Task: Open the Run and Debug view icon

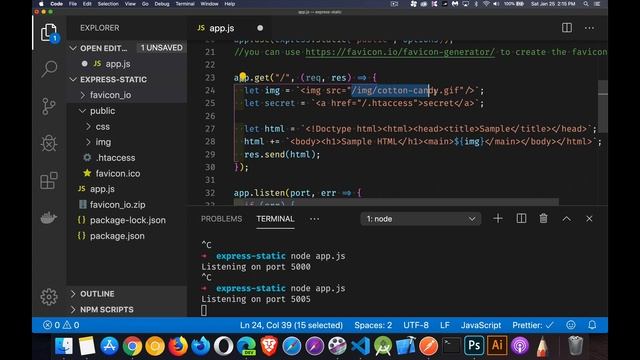Action: click(x=49, y=143)
